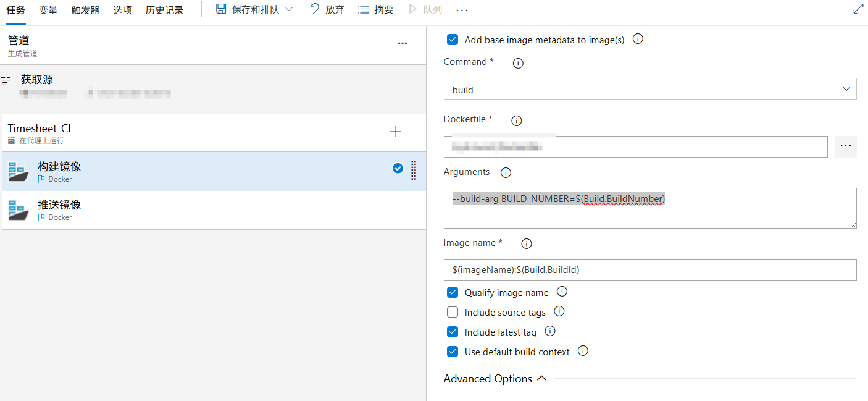868x401 pixels.
Task: Click the 放弃 undo arrow icon
Action: [x=315, y=9]
